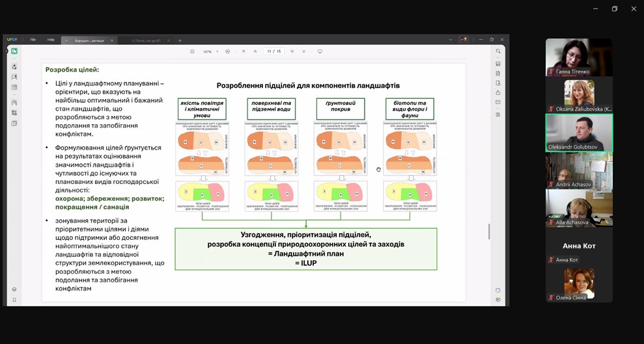The image size is (644, 344).
Task: Switch to the second document tab
Action: 147,40
